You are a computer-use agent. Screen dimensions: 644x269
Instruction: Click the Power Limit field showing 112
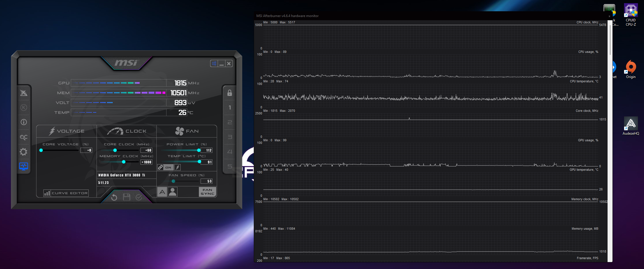point(207,150)
